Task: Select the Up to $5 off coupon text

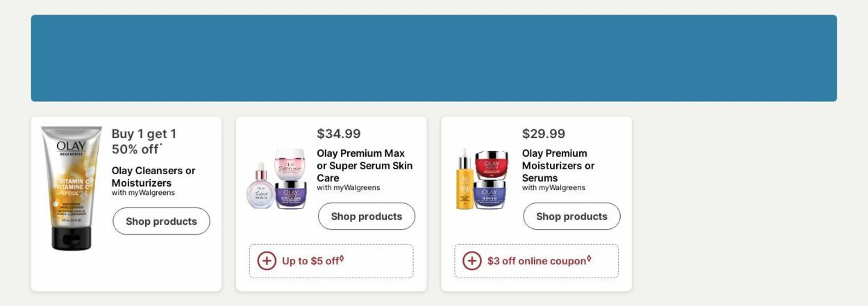Action: click(x=310, y=261)
